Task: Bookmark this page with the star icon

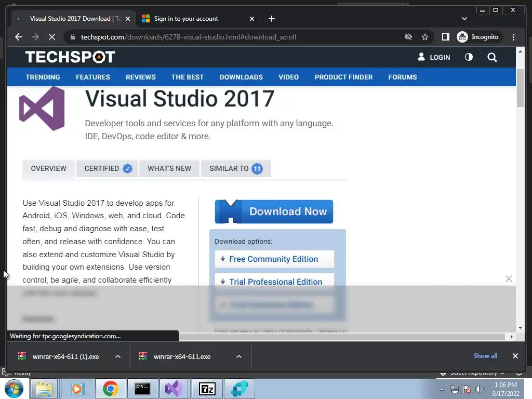Action: coord(425,37)
